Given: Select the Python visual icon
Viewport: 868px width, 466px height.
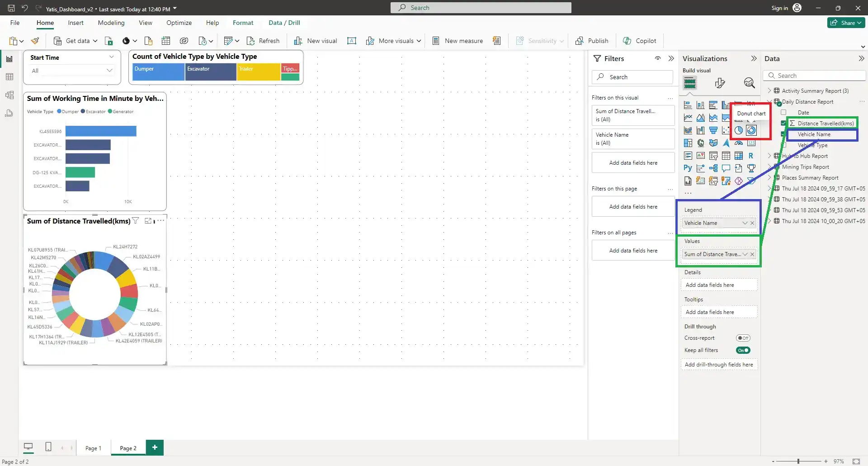Looking at the screenshot, I should point(688,168).
